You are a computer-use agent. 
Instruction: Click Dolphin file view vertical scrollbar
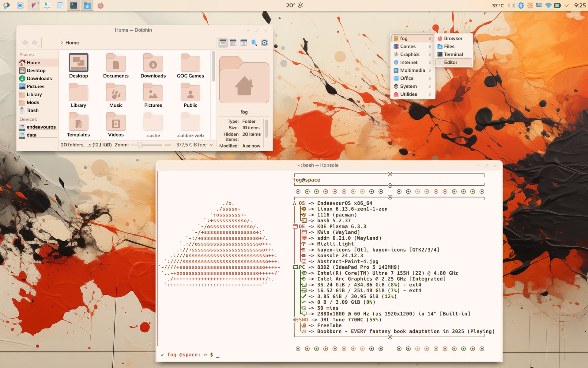point(213,66)
